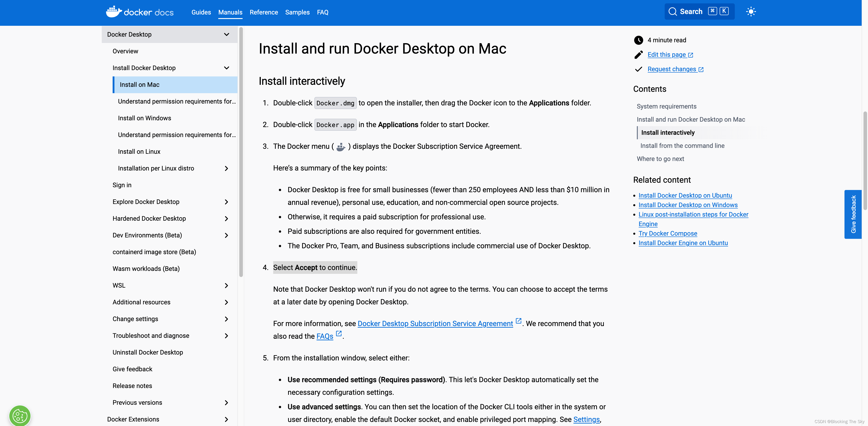Jump to System requirements in Contents
Screen dimensions: 868x426
point(666,106)
